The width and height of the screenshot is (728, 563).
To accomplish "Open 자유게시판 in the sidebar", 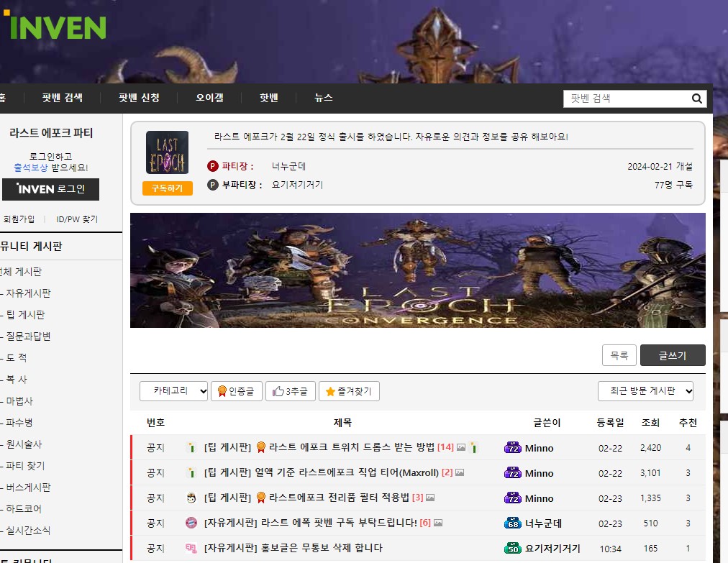I will [28, 293].
